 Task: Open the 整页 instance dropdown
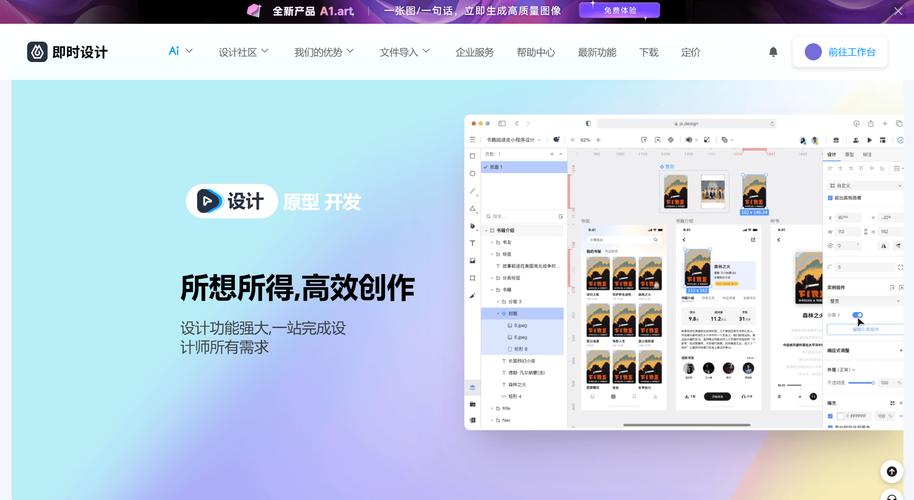point(865,301)
